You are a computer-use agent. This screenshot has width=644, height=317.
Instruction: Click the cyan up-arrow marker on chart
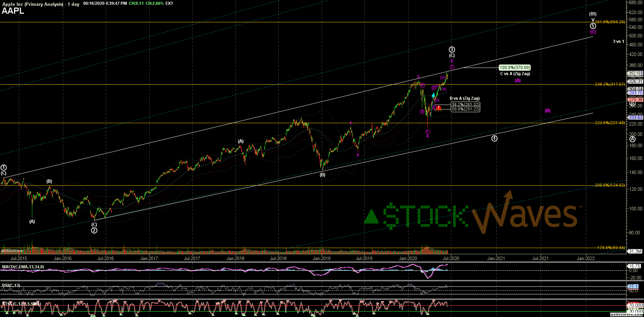pyautogui.click(x=434, y=95)
